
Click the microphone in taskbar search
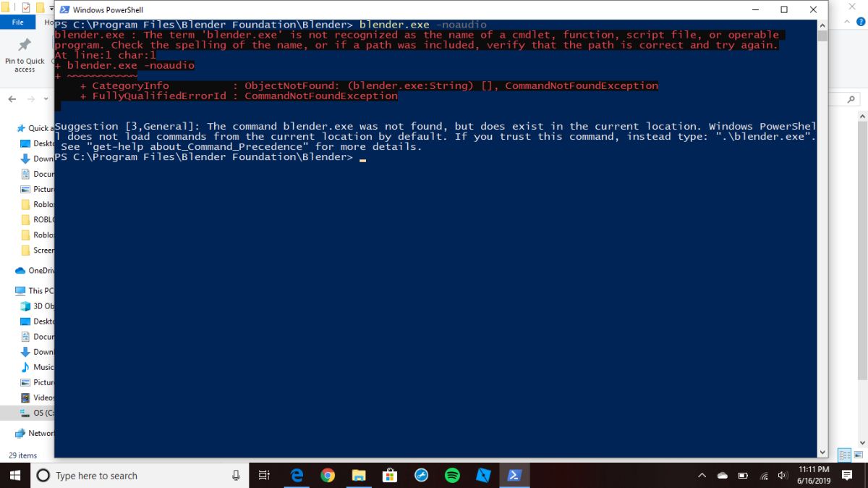click(x=236, y=476)
